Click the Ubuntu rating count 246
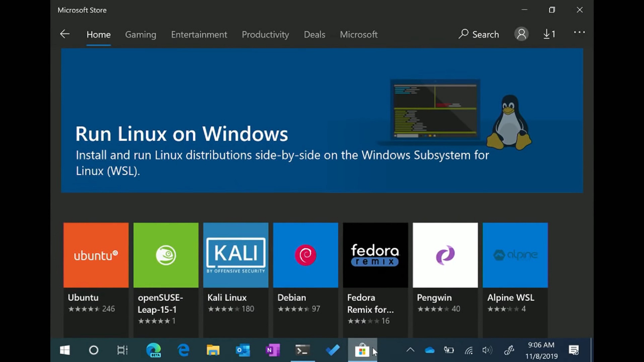Viewport: 644px width, 362px height. (x=108, y=309)
